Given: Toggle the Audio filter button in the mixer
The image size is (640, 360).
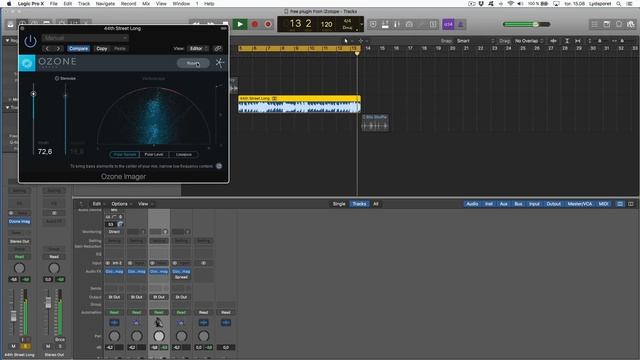Looking at the screenshot, I should (472, 204).
